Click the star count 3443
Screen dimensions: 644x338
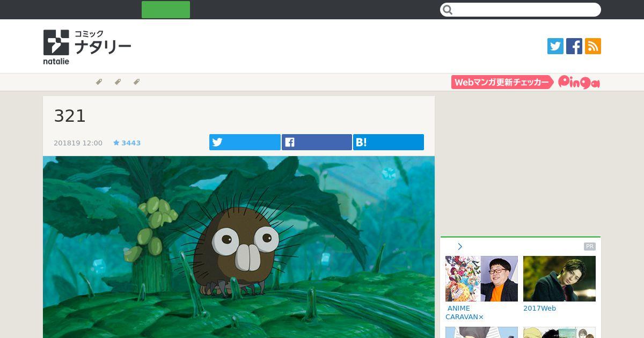click(x=127, y=143)
